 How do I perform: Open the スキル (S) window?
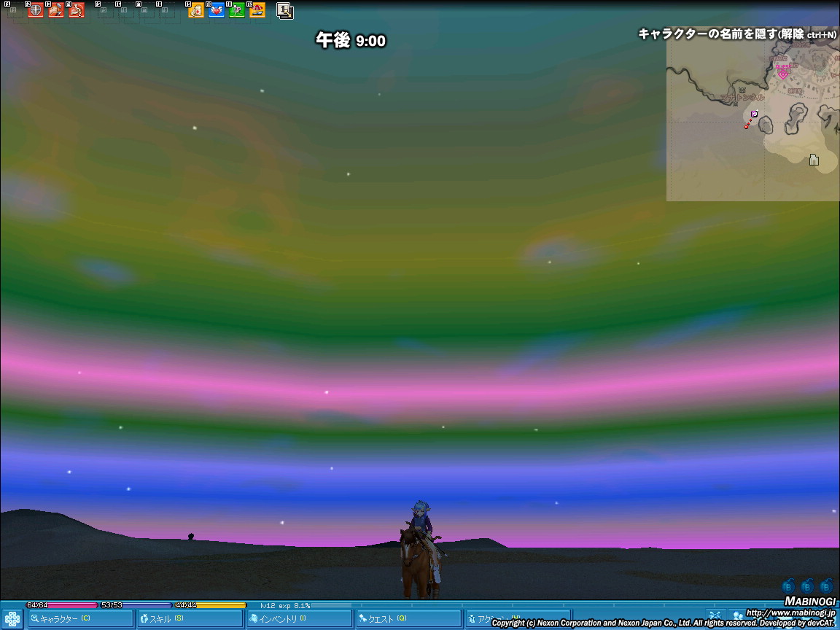(x=190, y=619)
